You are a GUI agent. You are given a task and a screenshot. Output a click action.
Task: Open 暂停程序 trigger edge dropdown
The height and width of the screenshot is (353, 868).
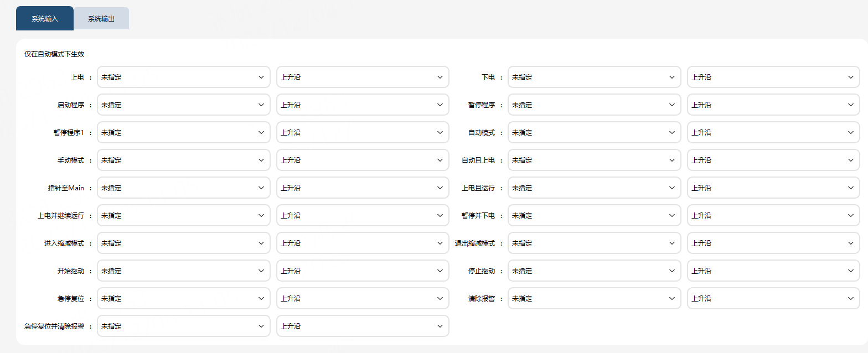point(774,105)
